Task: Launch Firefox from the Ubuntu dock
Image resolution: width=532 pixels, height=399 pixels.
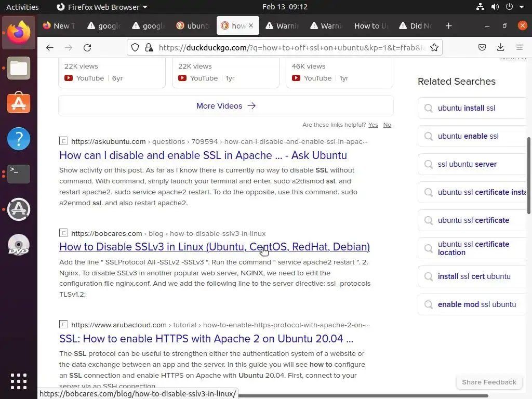Action: coord(19,33)
